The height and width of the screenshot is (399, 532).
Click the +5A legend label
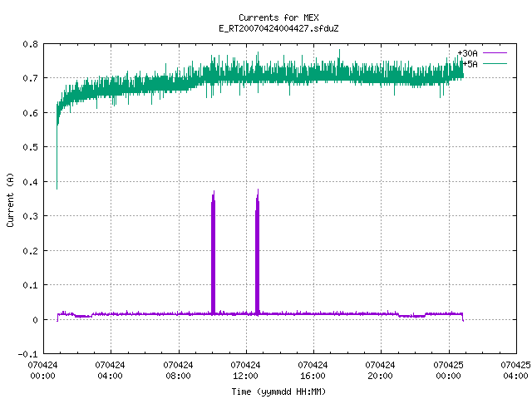coord(470,64)
